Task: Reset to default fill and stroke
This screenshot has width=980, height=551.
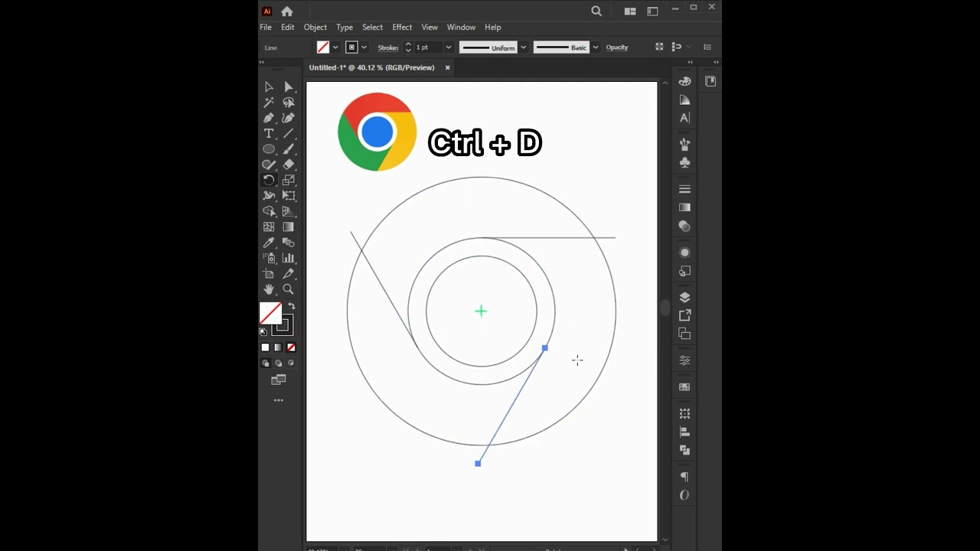Action: point(263,332)
